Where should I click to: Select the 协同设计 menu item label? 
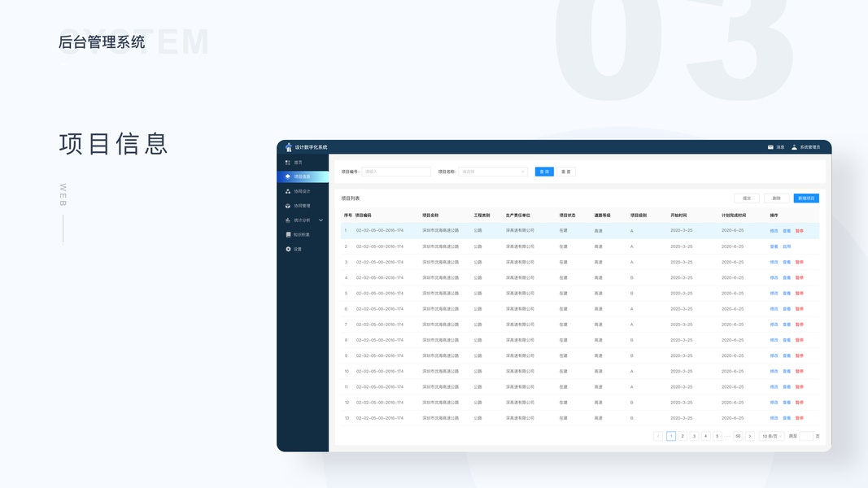[x=302, y=191]
